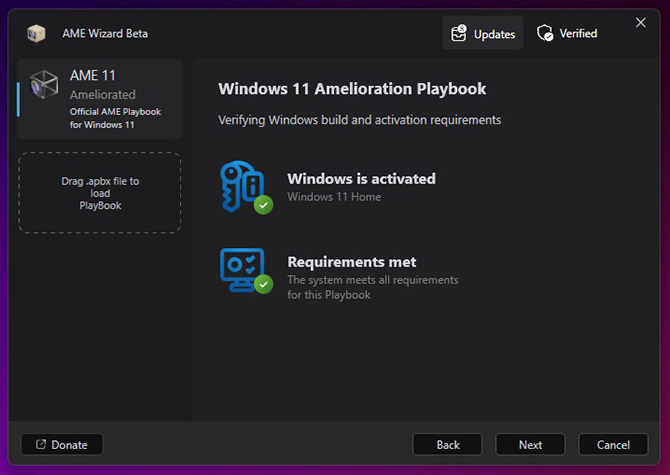Screen dimensions: 670x475
Task: Click the 'AME Wizard Beta' title
Action: click(x=105, y=33)
